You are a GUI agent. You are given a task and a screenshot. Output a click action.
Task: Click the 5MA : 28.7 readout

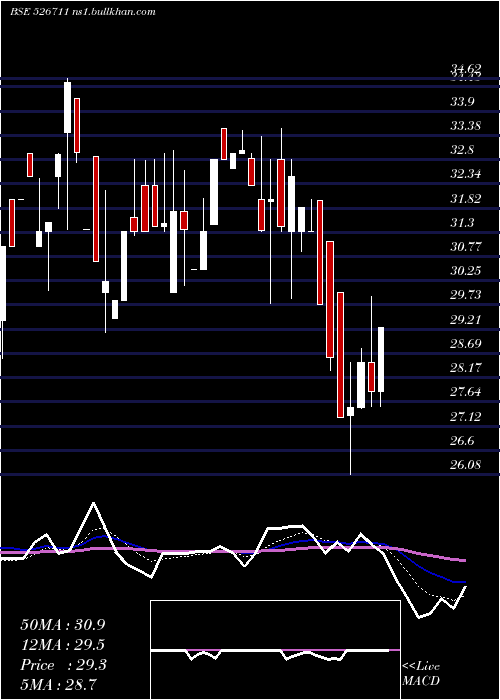59,685
